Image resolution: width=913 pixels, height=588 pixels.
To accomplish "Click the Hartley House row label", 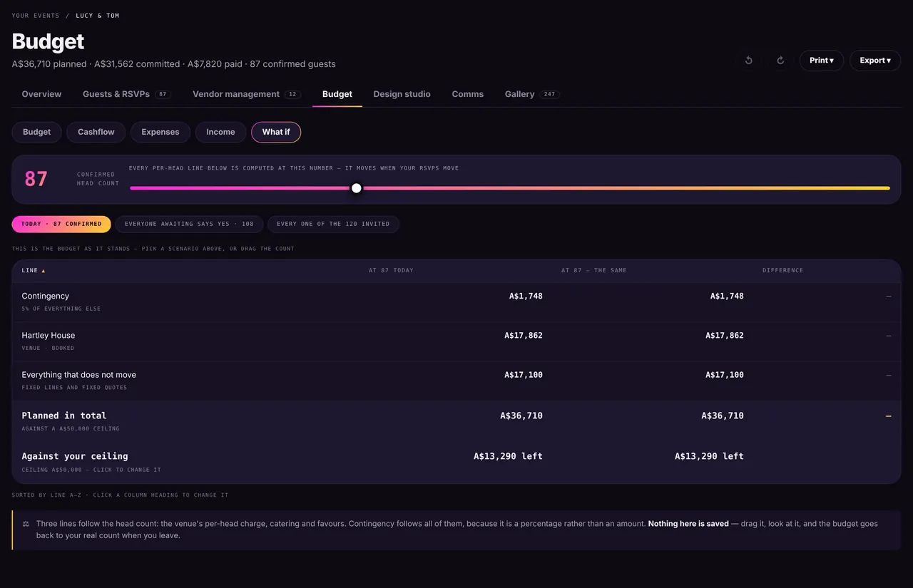I will 49,335.
